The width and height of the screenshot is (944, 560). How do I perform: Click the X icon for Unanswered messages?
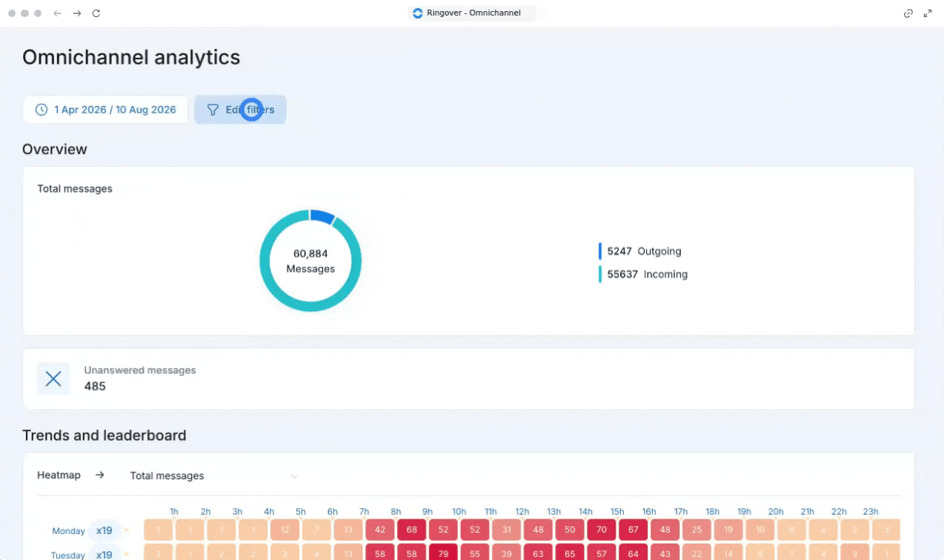53,379
